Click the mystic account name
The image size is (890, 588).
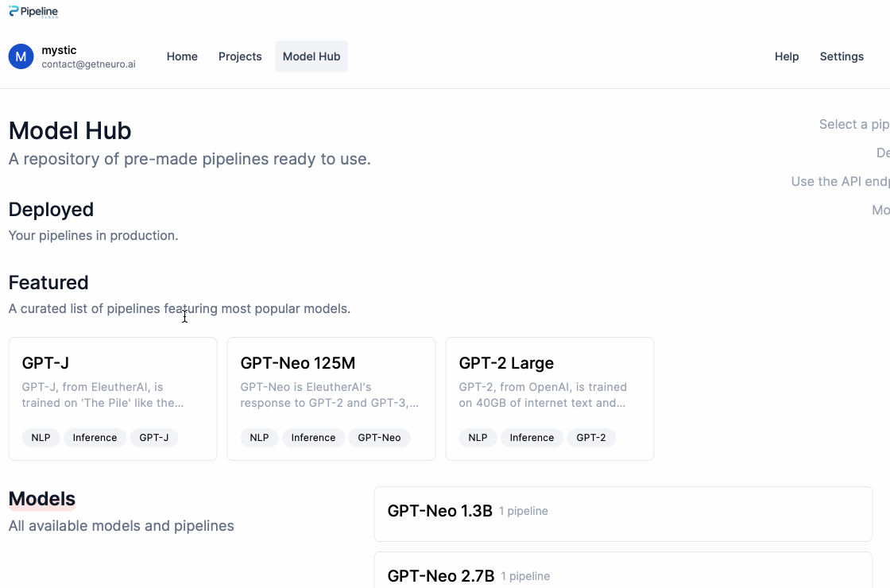(x=59, y=51)
